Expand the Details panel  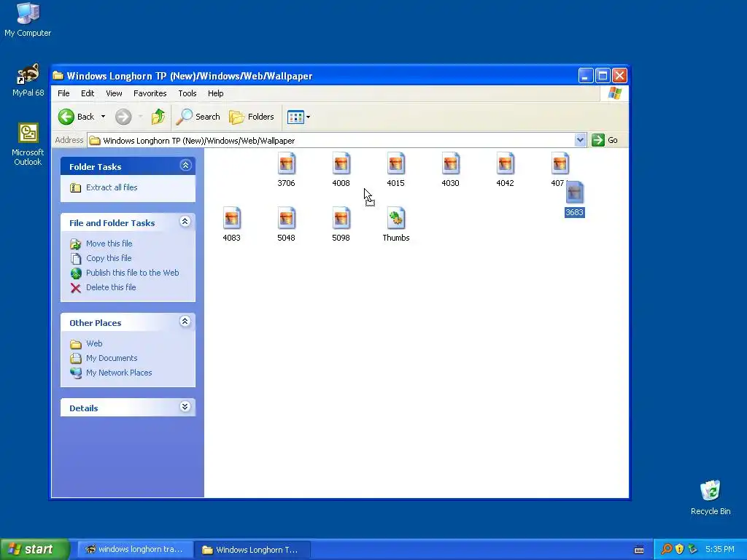point(185,407)
